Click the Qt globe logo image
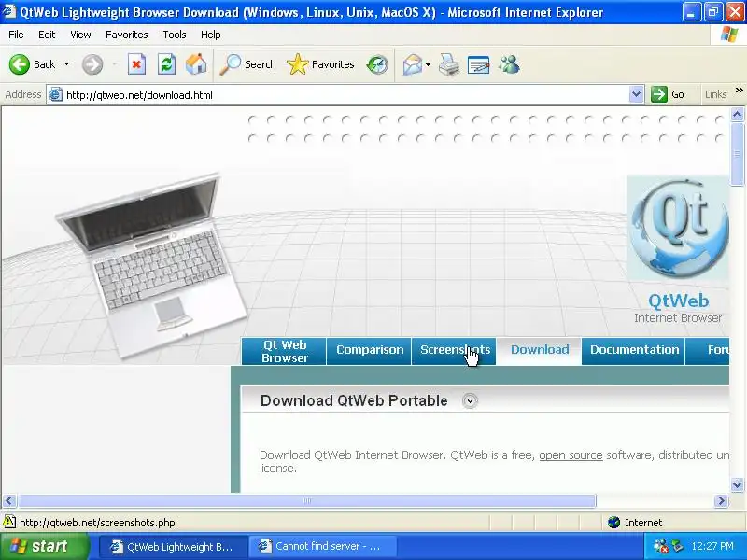The image size is (747, 560). [678, 229]
